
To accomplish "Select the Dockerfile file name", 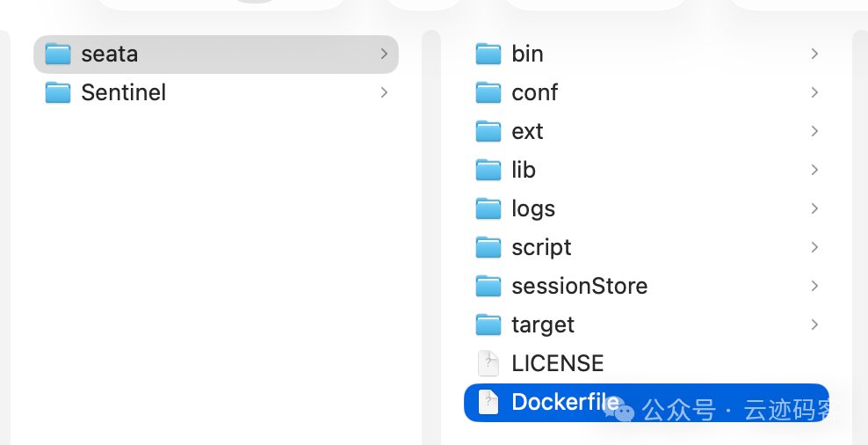I will click(x=564, y=402).
